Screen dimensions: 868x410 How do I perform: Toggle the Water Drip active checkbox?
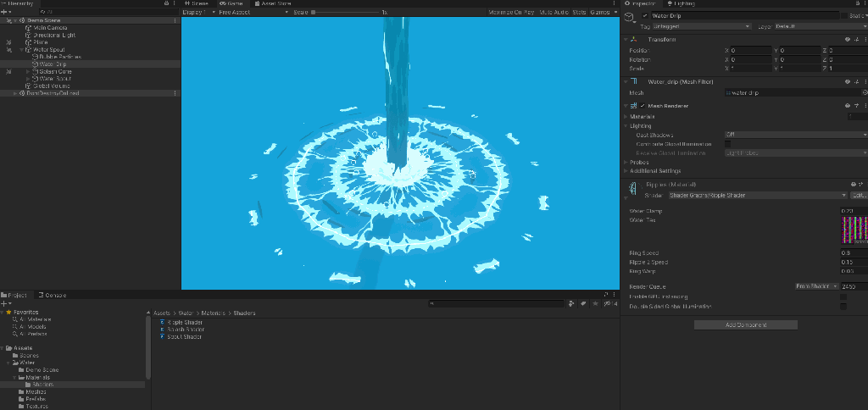point(645,15)
